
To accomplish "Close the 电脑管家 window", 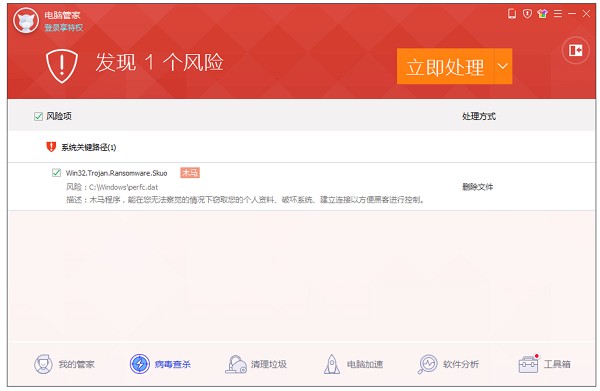I will (586, 14).
